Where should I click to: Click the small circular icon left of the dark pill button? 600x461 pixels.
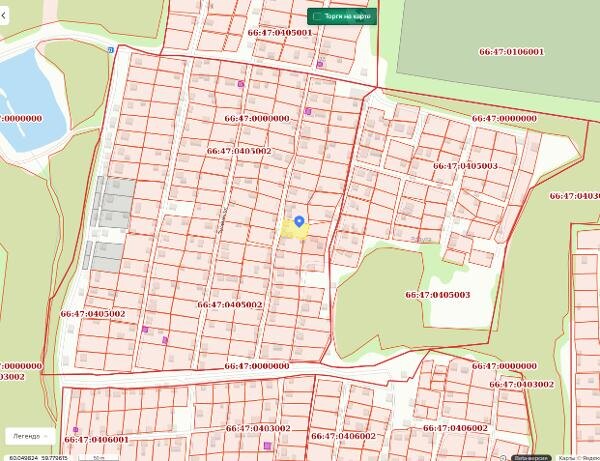tap(503, 458)
